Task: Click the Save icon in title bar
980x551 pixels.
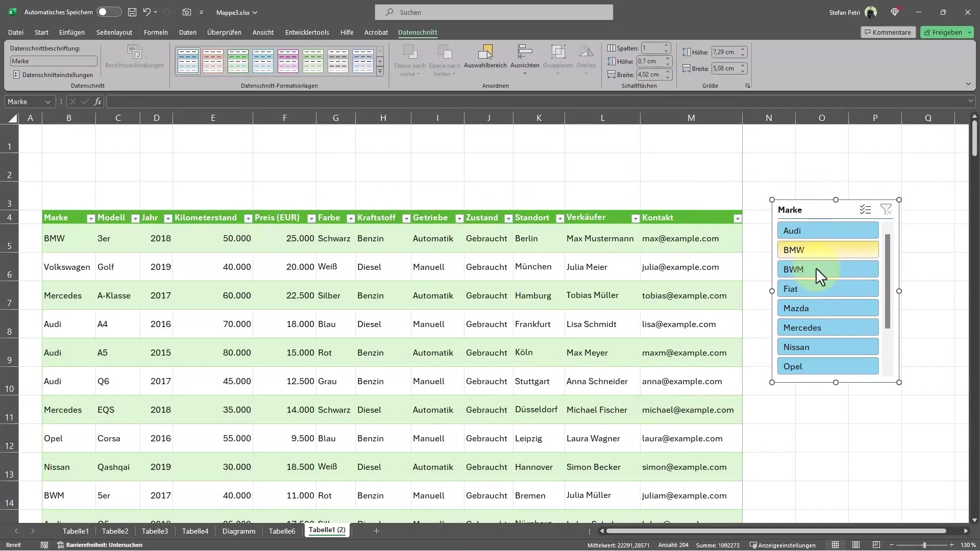Action: point(132,12)
